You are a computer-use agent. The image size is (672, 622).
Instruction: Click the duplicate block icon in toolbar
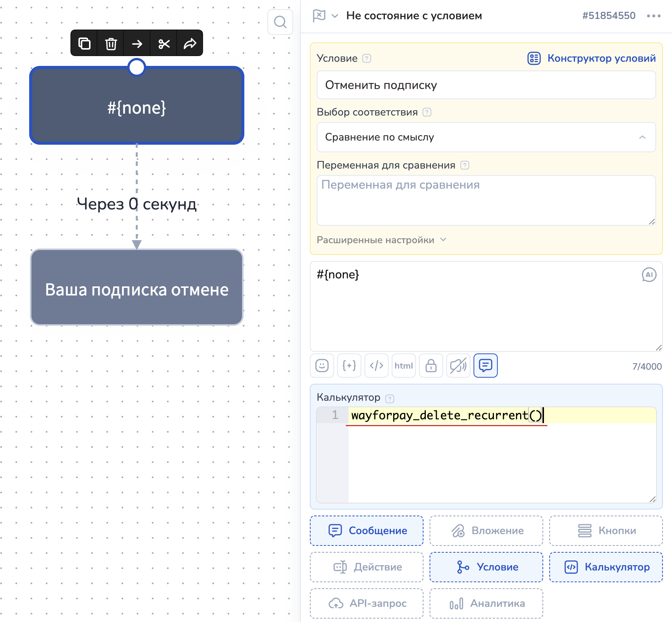[x=84, y=44]
